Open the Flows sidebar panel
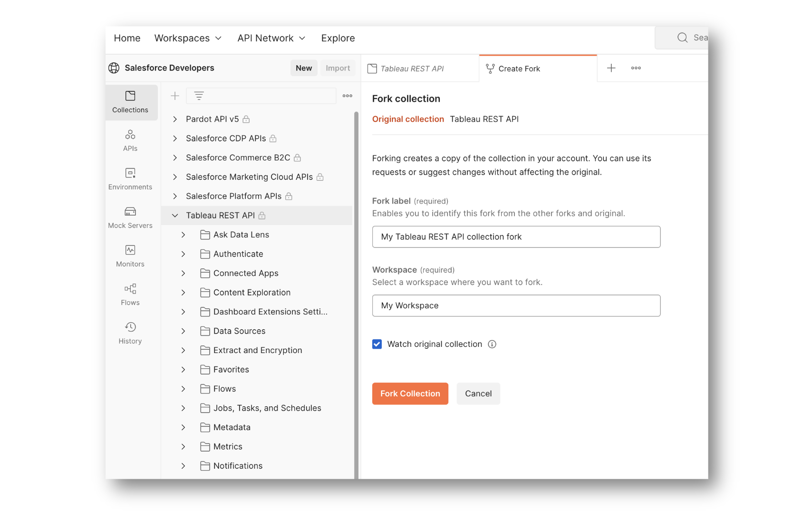812x512 pixels. pos(130,295)
